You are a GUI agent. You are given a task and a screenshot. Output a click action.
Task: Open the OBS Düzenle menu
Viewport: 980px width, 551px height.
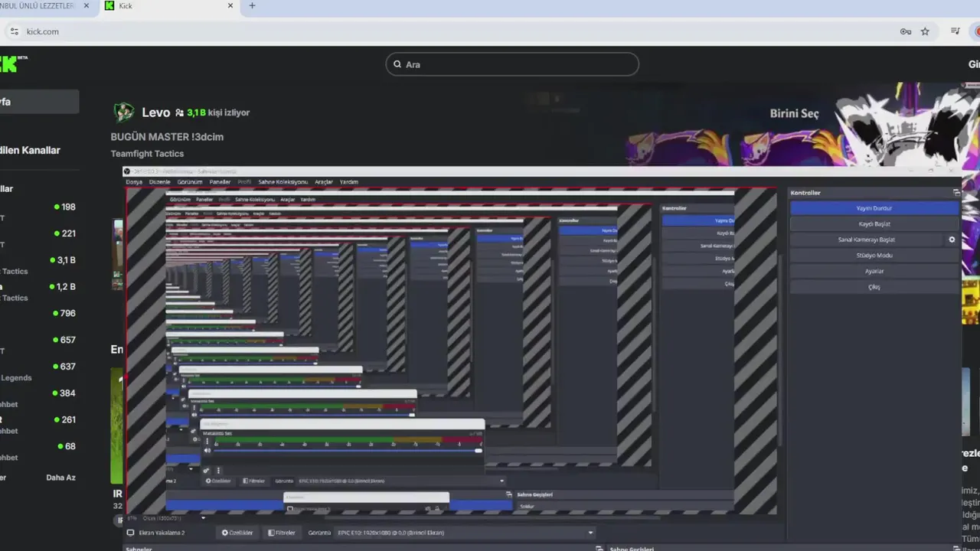click(x=160, y=182)
